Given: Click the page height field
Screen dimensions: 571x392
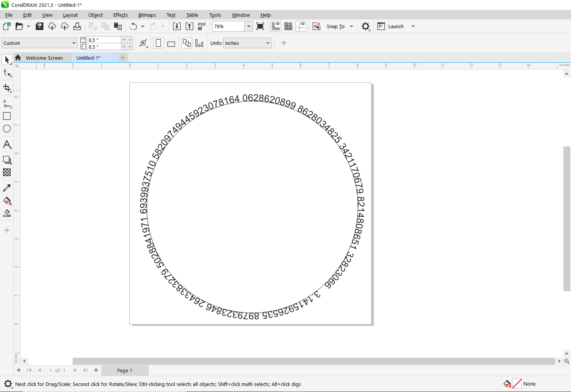Looking at the screenshot, I should [x=104, y=46].
